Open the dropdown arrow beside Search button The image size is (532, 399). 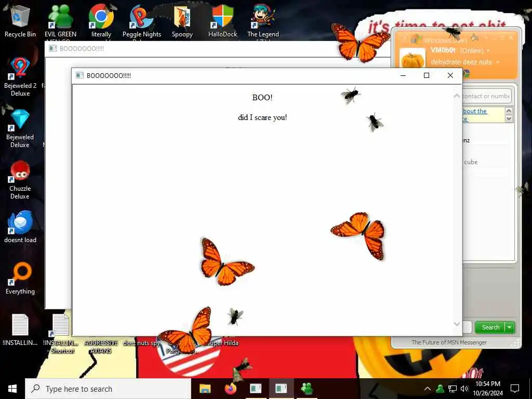point(510,327)
